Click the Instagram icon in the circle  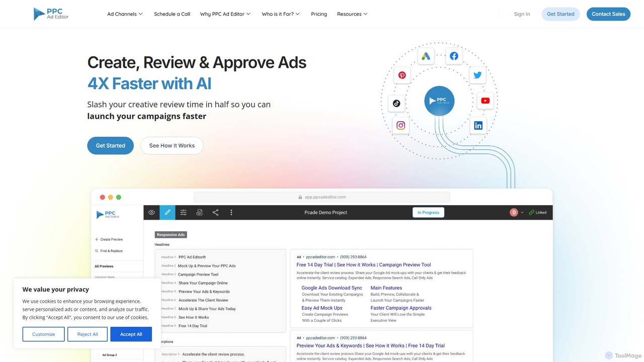pyautogui.click(x=401, y=126)
